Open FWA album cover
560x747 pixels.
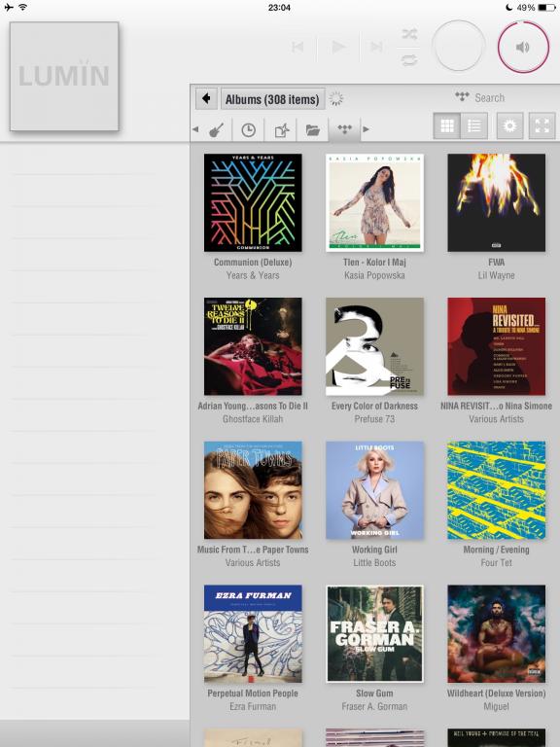click(x=496, y=202)
